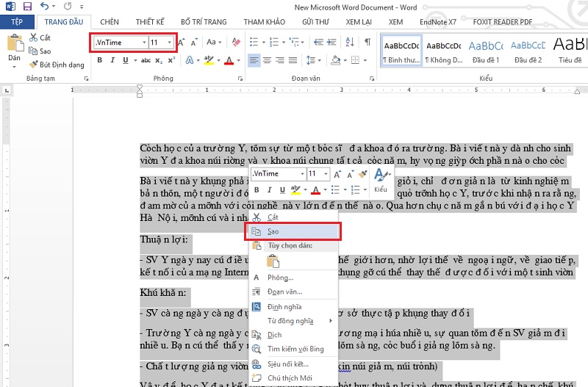The width and height of the screenshot is (588, 387).
Task: Increase the font size with the ribbon Grow Font icon
Action: click(182, 43)
